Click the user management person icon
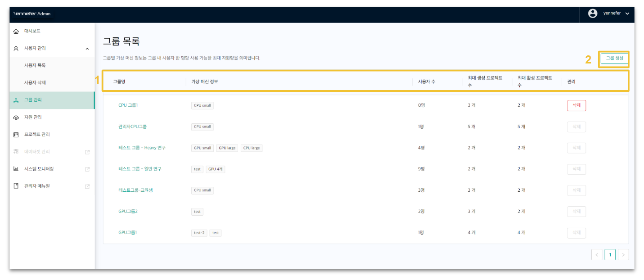Screen dimensions: 644x280 tap(16, 49)
